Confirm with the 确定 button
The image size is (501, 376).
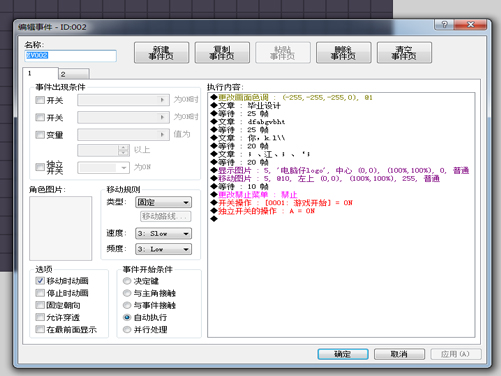pyautogui.click(x=343, y=354)
